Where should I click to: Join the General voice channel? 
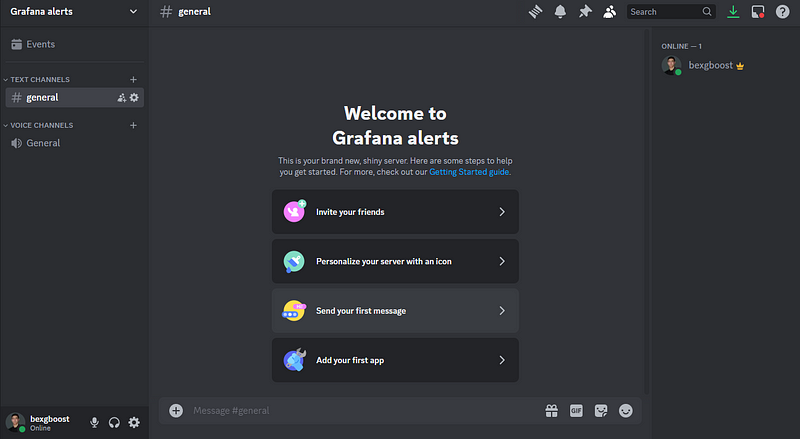[x=74, y=143]
